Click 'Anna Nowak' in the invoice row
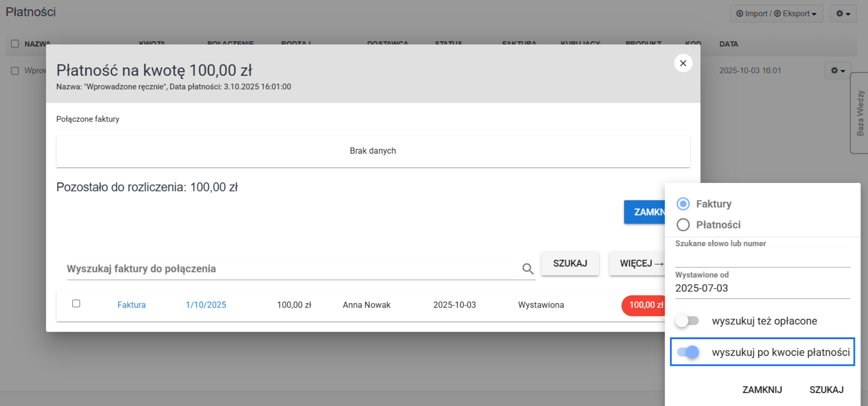This screenshot has height=406, width=868. tap(367, 305)
